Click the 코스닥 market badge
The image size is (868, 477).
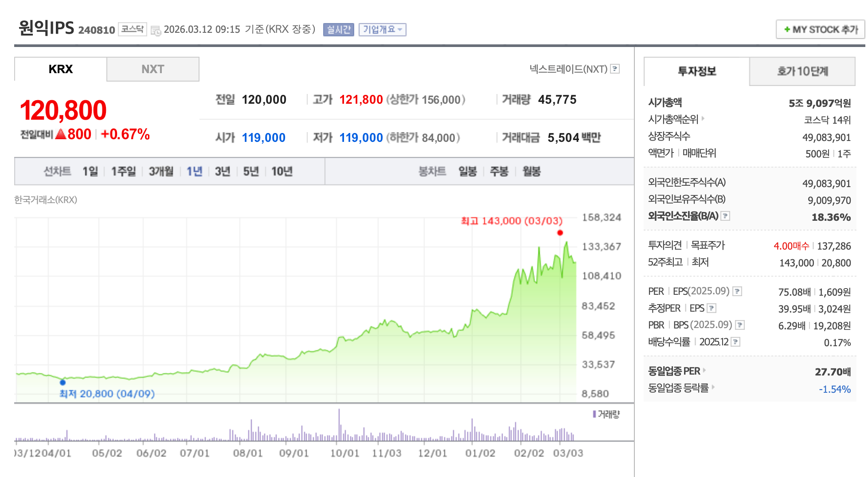[x=133, y=29]
